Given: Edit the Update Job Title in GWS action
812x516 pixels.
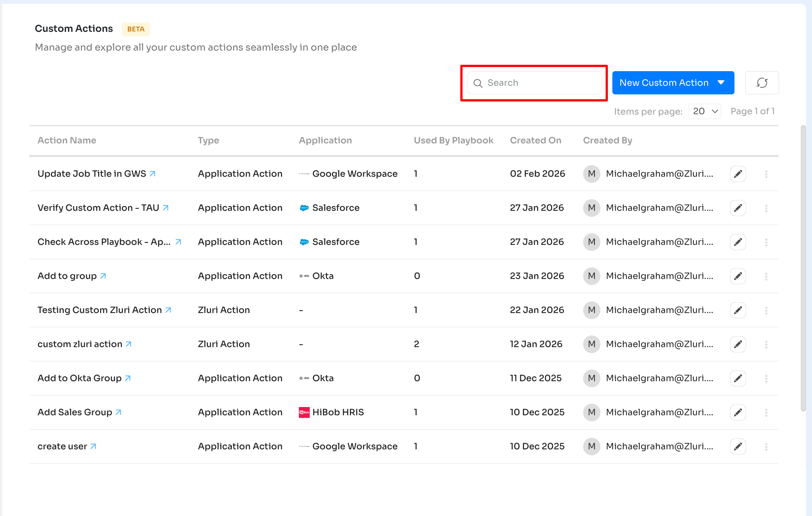Looking at the screenshot, I should point(737,174).
